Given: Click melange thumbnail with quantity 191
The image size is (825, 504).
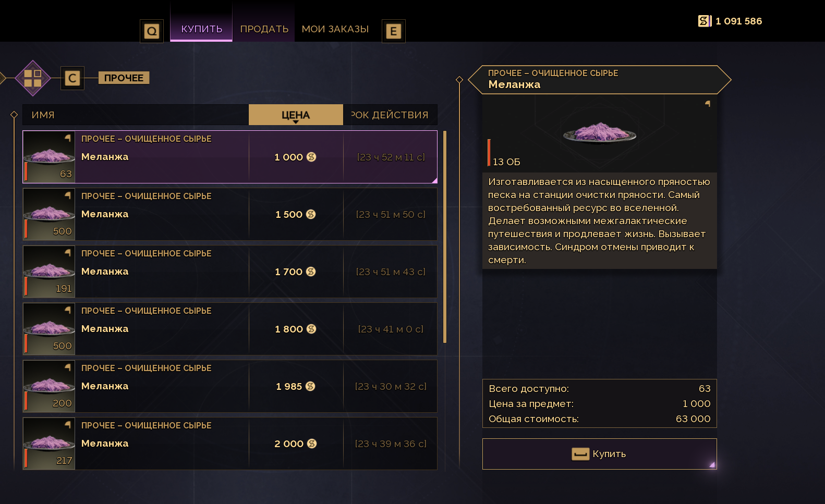Looking at the screenshot, I should [49, 272].
